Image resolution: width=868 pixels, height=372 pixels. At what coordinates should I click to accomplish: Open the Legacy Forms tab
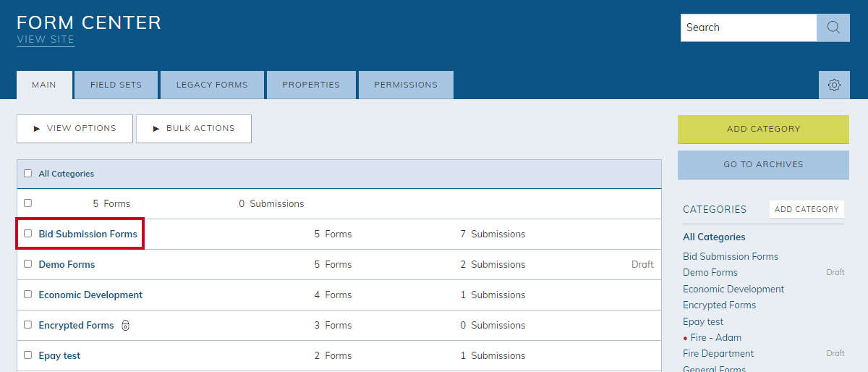coord(212,85)
